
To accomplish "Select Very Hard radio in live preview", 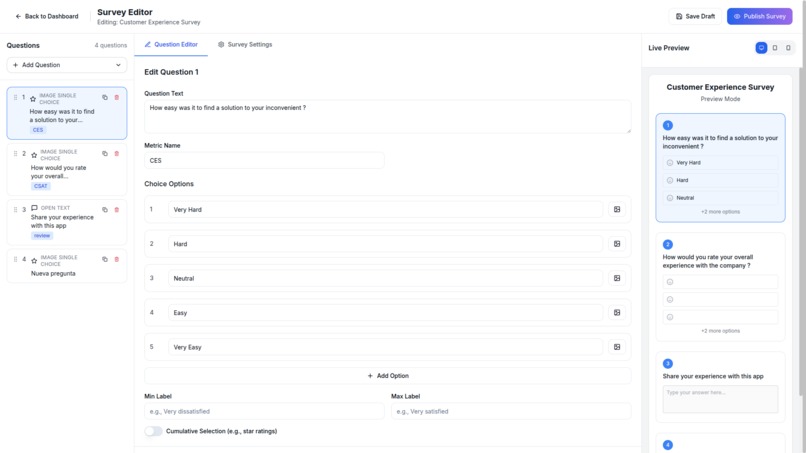I will click(670, 162).
